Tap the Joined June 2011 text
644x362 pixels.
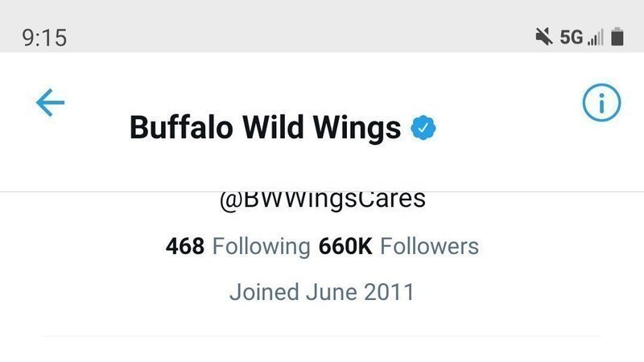(322, 291)
